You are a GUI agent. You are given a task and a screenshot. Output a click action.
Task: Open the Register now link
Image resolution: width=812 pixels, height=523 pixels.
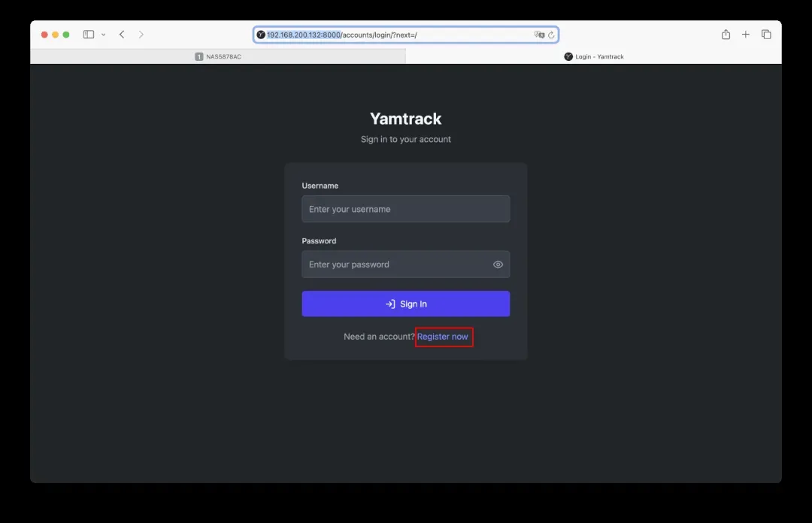(443, 337)
